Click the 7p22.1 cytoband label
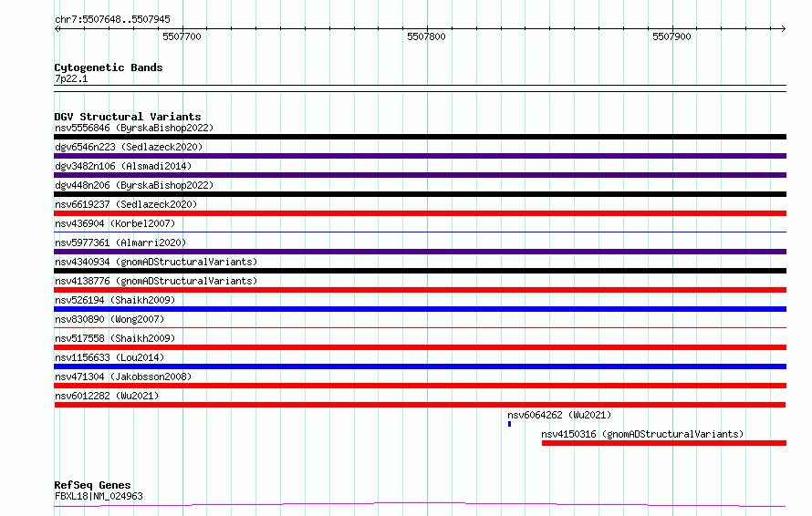Screen dimensions: 812x516 [x=71, y=78]
